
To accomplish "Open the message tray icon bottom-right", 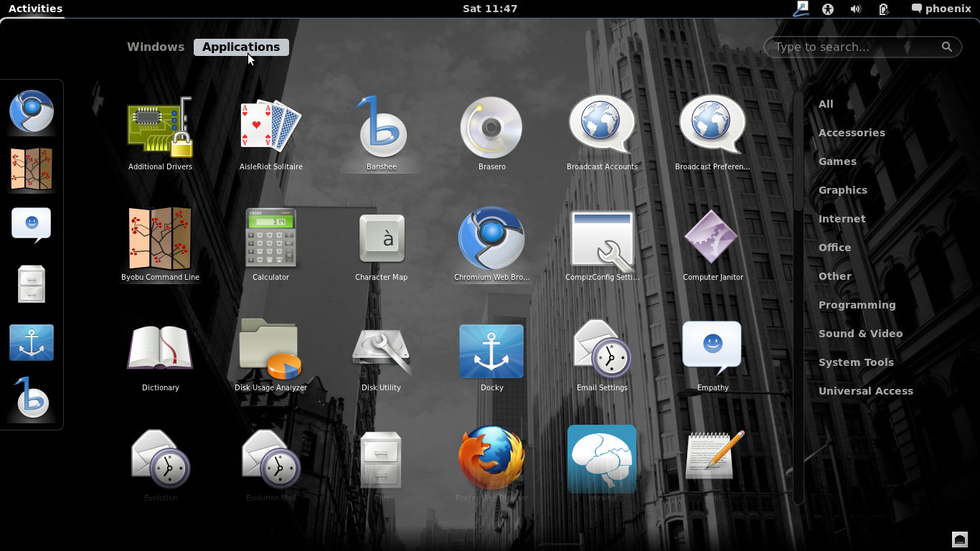I will [x=960, y=539].
